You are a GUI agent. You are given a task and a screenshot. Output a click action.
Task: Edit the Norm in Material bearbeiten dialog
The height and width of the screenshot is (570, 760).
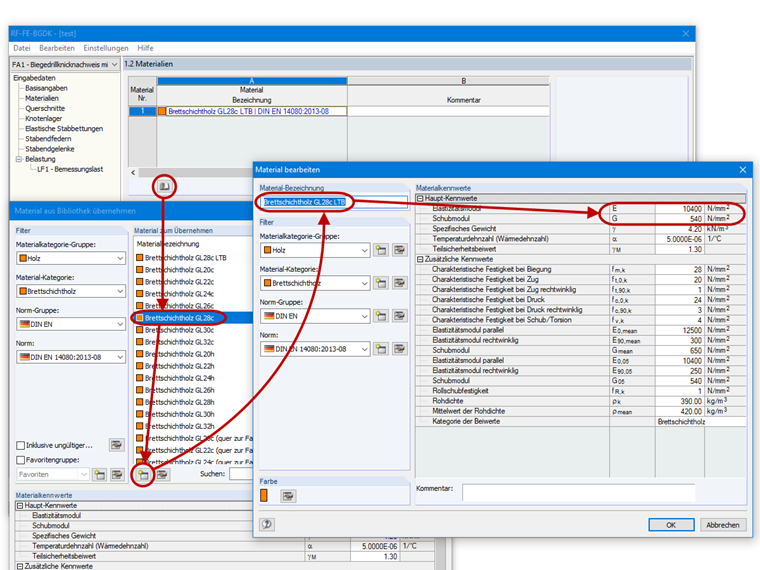pyautogui.click(x=399, y=349)
